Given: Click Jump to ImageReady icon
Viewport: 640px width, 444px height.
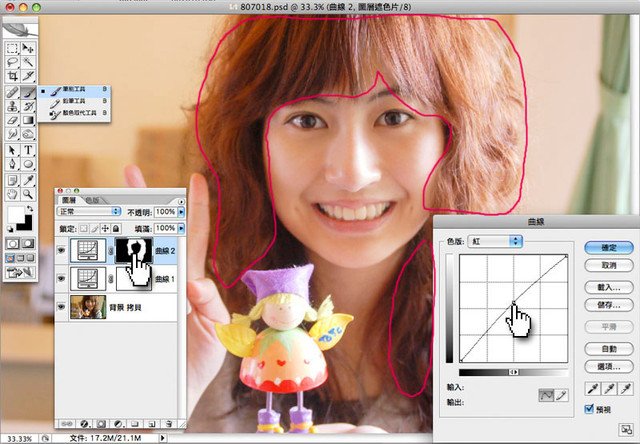Looking at the screenshot, I should coord(20,272).
